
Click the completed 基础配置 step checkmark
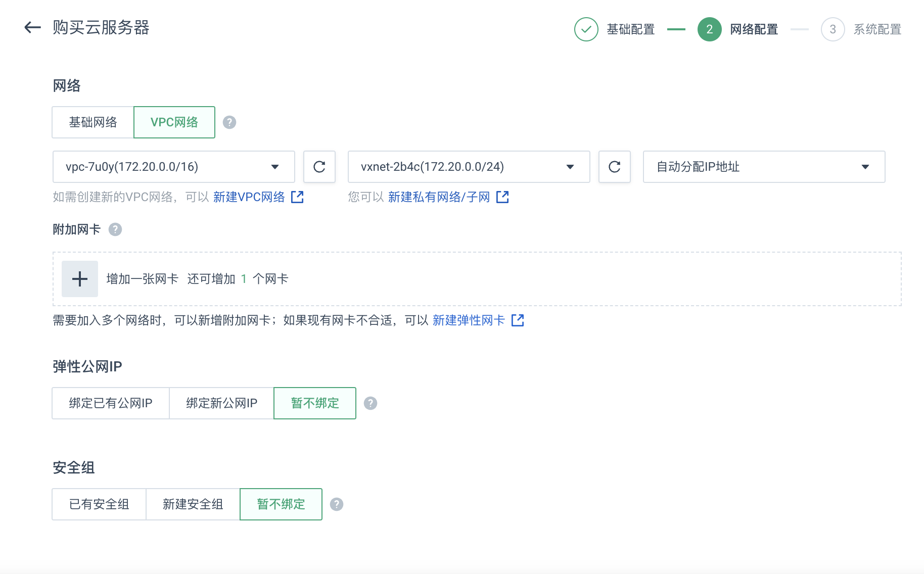pos(586,29)
